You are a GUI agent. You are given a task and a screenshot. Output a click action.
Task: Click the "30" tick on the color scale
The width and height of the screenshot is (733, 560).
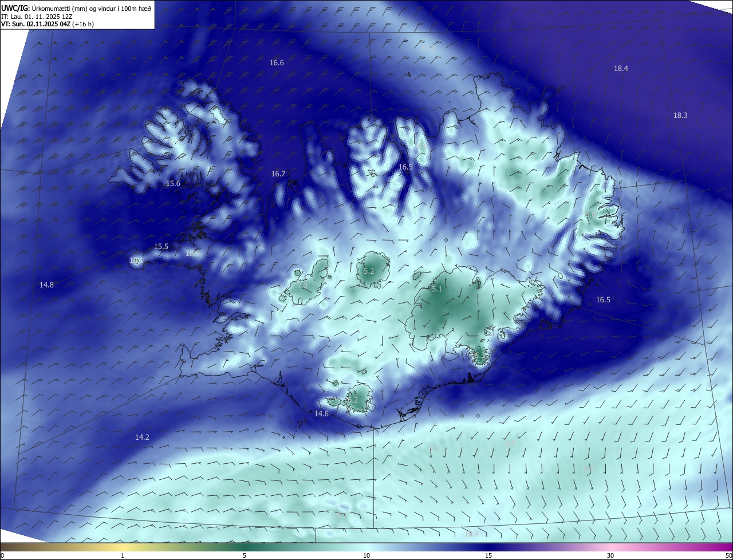tap(610, 555)
